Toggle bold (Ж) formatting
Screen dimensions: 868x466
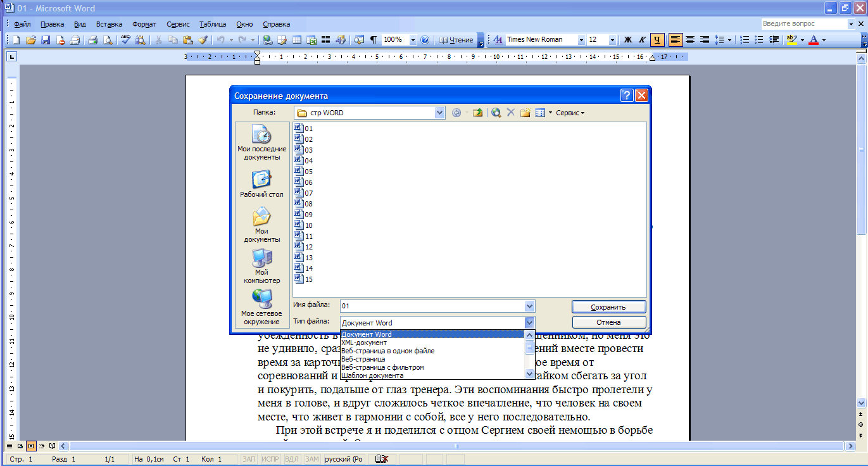[x=628, y=40]
